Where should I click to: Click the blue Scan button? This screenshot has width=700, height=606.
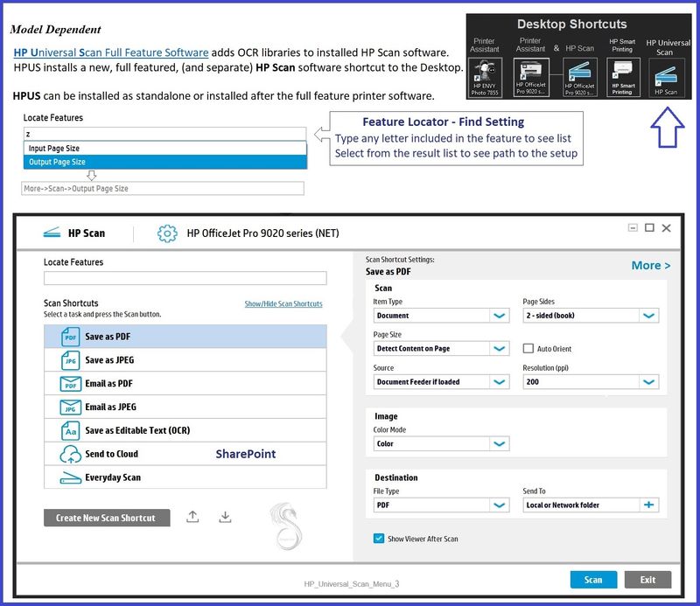click(594, 580)
